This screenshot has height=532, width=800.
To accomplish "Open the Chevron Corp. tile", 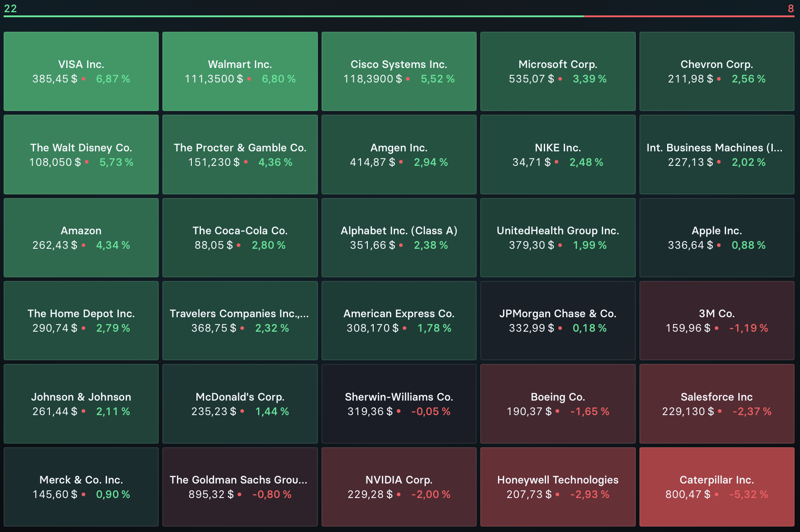I will pyautogui.click(x=717, y=71).
